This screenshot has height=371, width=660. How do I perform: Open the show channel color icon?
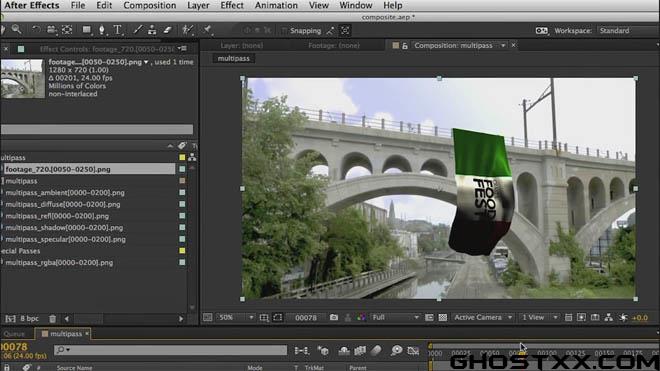tap(362, 318)
